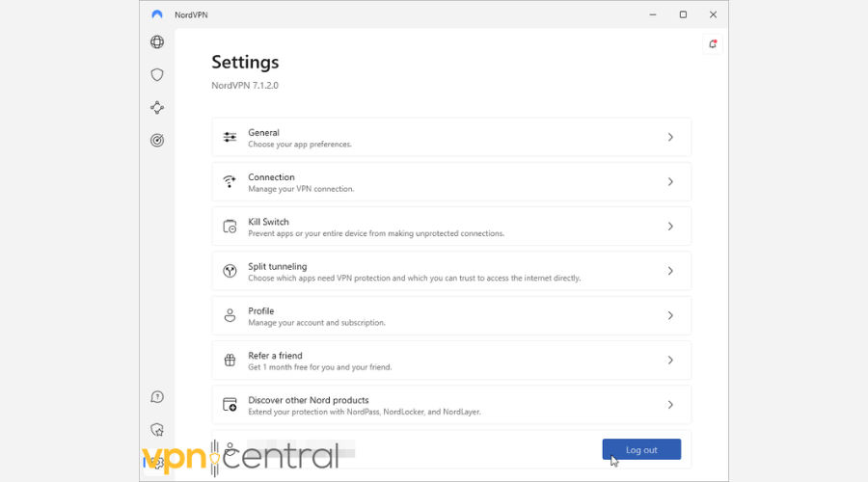Screen dimensions: 868x482
Task: Click 'Manage your VPN connection.' text
Action: pos(301,189)
